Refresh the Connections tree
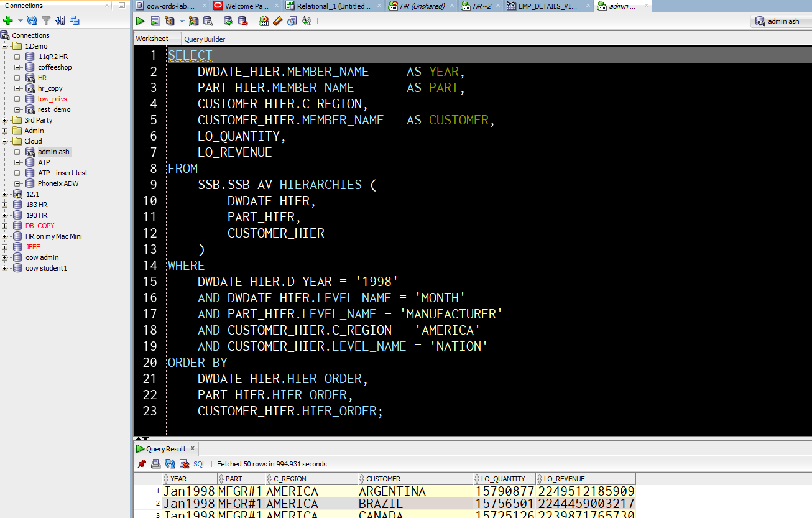 32,21
